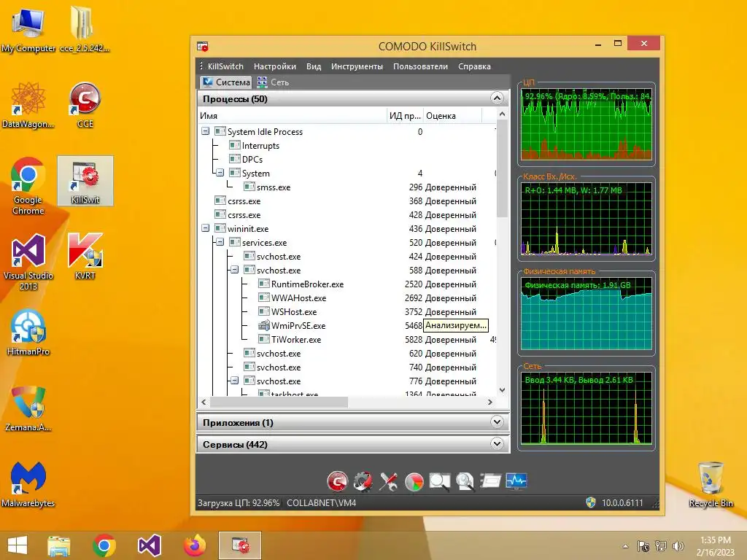Click the wrench and screwdriver tools icon
The width and height of the screenshot is (747, 560).
(388, 481)
